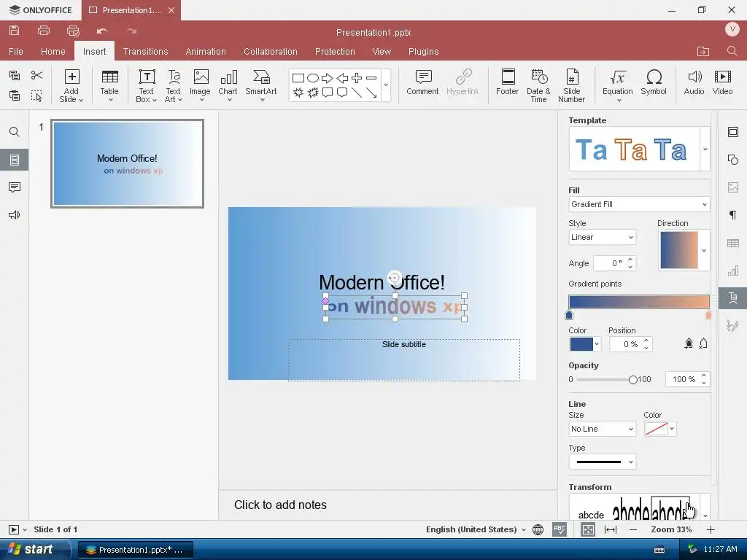Open Line Color swatch
747x560 pixels.
pos(659,429)
